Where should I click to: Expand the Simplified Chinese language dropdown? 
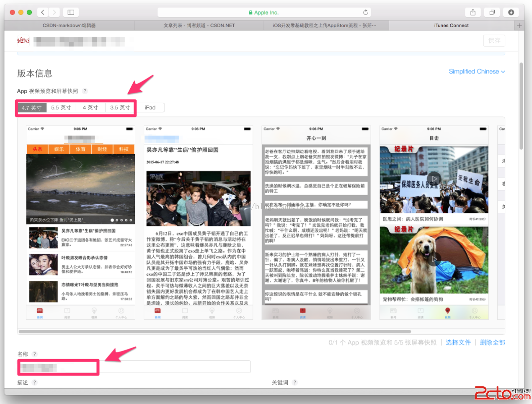point(477,72)
